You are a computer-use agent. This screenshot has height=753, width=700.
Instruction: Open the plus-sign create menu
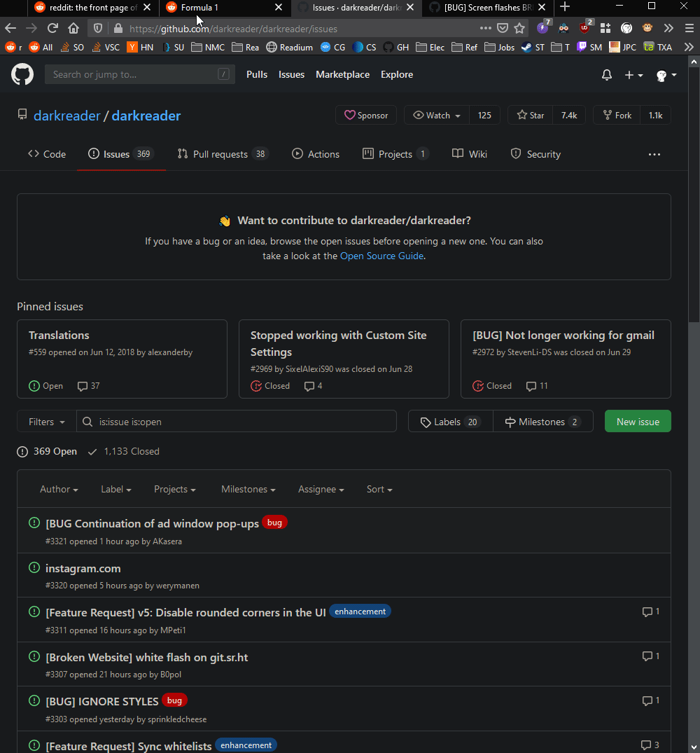[x=632, y=75]
